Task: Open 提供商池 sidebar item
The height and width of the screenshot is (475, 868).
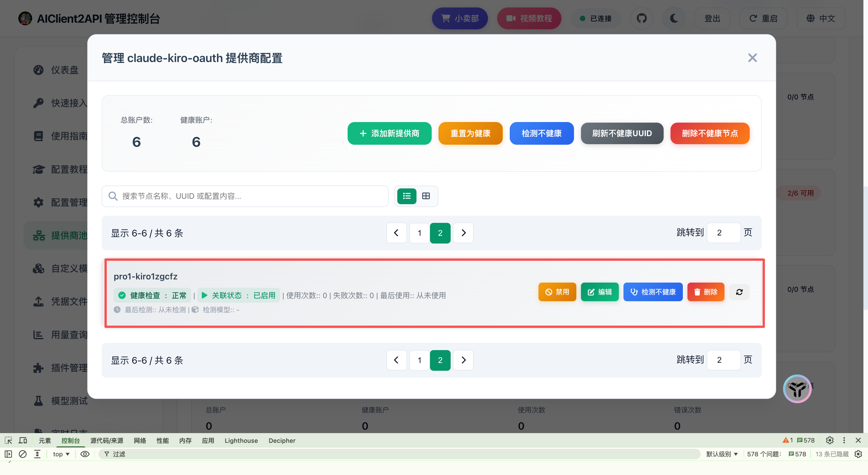Action: pyautogui.click(x=56, y=235)
